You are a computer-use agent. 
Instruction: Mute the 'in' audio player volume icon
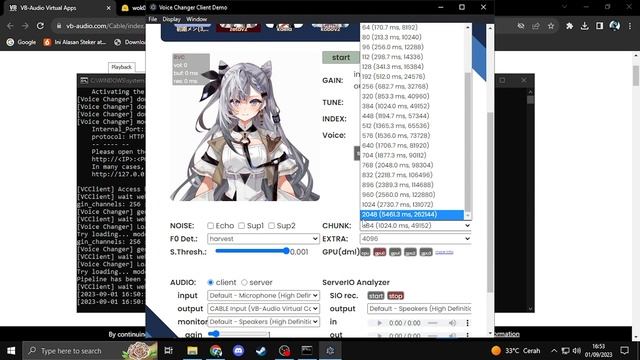pyautogui.click(x=452, y=323)
